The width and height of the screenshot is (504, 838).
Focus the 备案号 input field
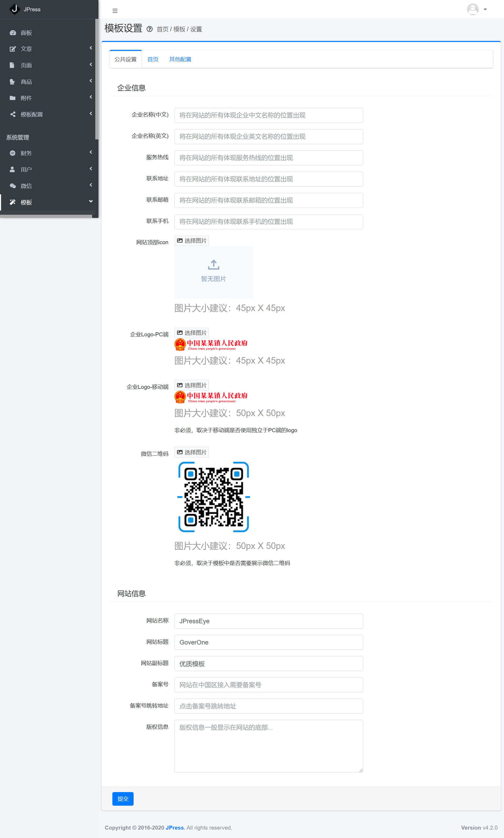click(x=269, y=685)
